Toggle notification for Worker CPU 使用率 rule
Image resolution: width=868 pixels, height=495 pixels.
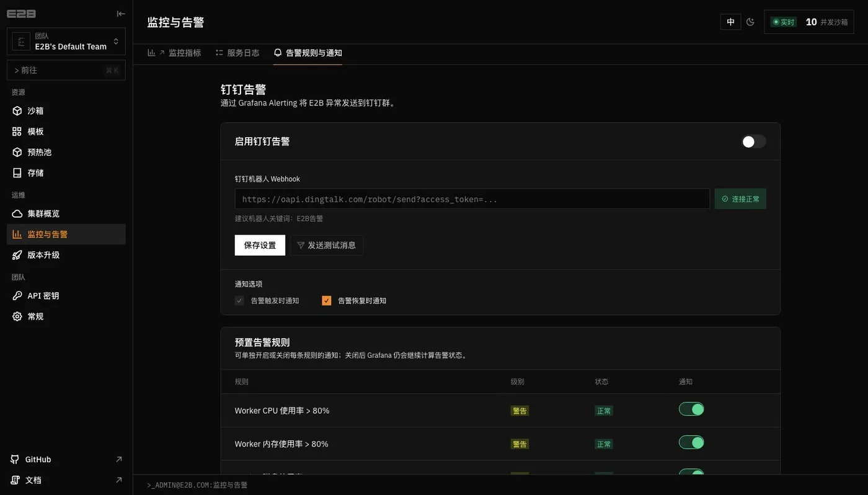691,409
